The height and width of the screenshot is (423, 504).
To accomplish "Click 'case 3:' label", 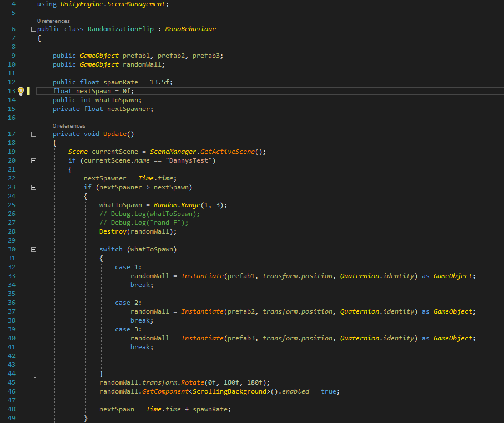I will pyautogui.click(x=128, y=330).
